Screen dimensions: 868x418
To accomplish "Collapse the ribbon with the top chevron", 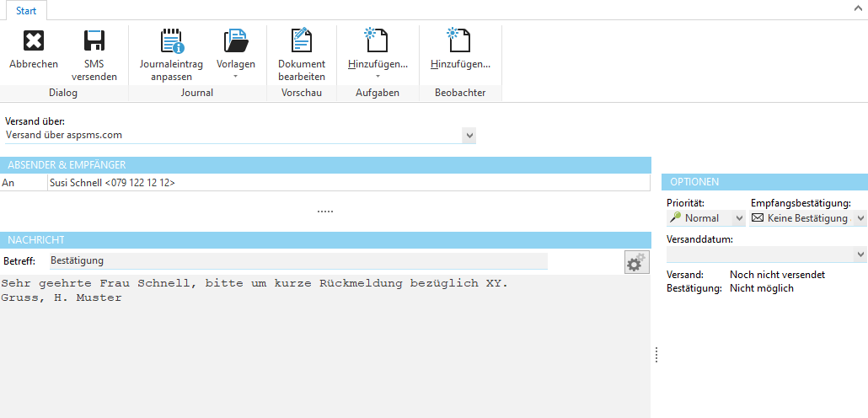I will pyautogui.click(x=859, y=8).
